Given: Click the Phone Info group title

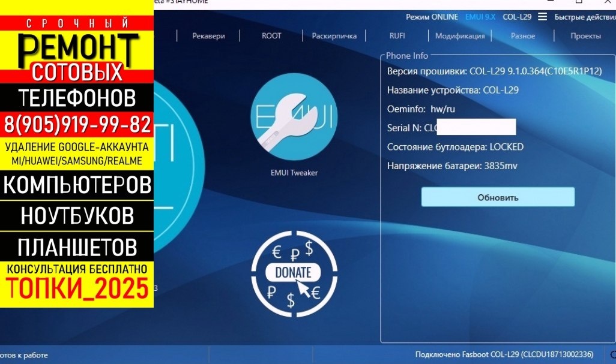Looking at the screenshot, I should click(x=406, y=56).
